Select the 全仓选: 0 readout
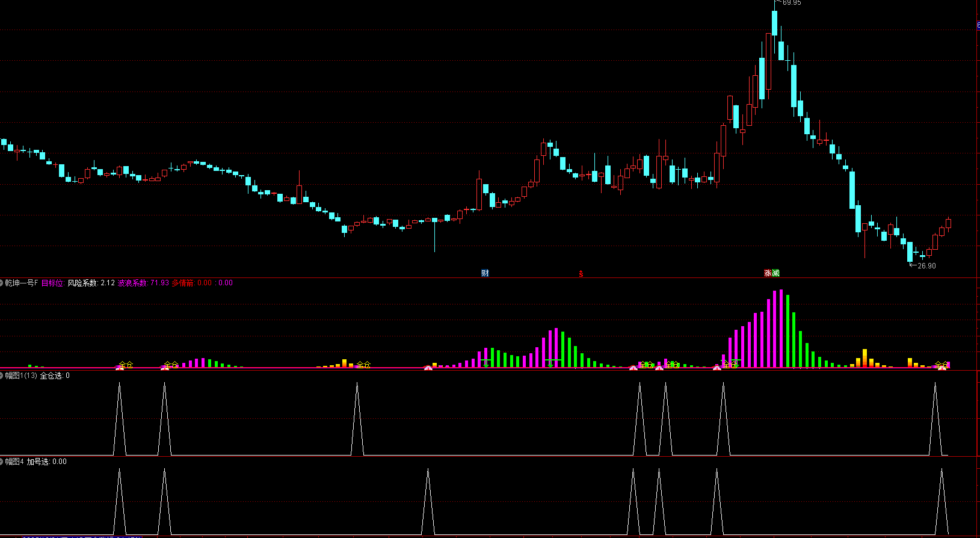The width and height of the screenshot is (980, 538). (55, 376)
